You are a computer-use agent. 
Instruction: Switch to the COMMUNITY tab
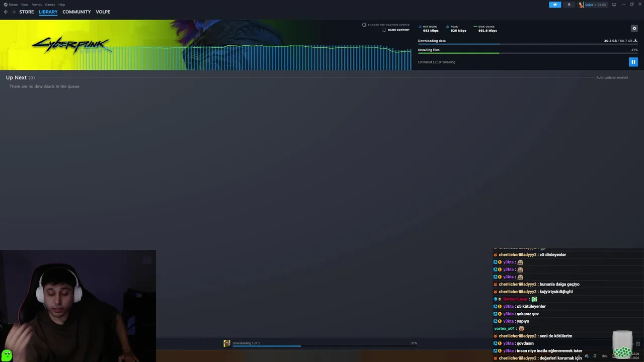tap(76, 12)
